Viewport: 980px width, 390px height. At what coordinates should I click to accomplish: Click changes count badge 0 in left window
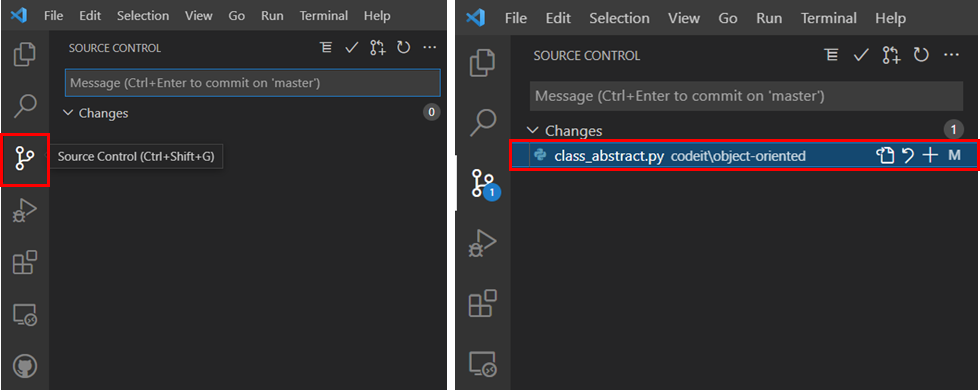(431, 112)
